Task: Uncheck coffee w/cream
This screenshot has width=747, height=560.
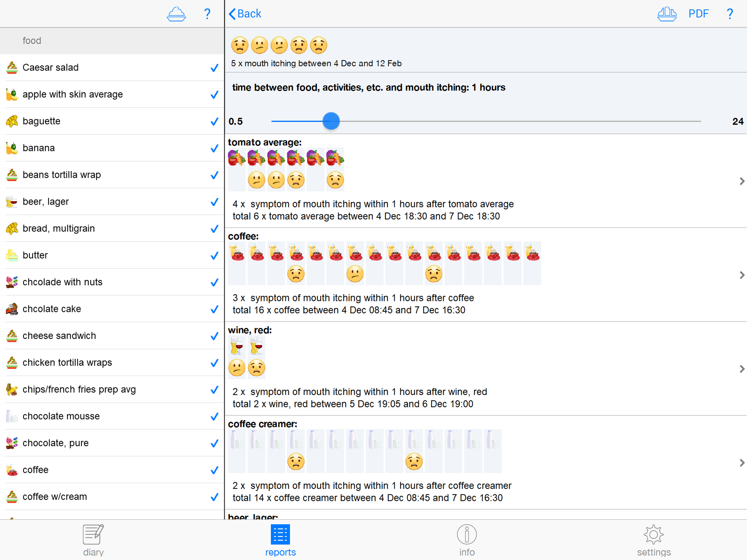Action: [x=214, y=497]
